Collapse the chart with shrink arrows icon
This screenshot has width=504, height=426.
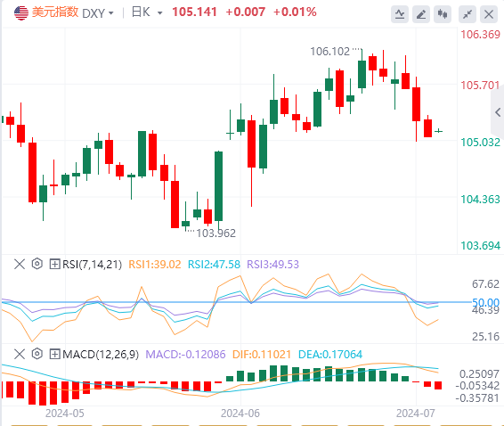467,14
